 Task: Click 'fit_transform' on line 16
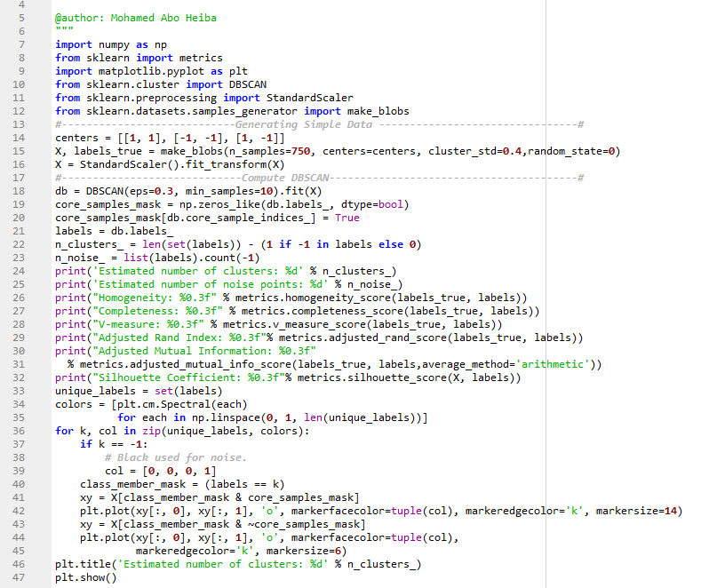[226, 164]
